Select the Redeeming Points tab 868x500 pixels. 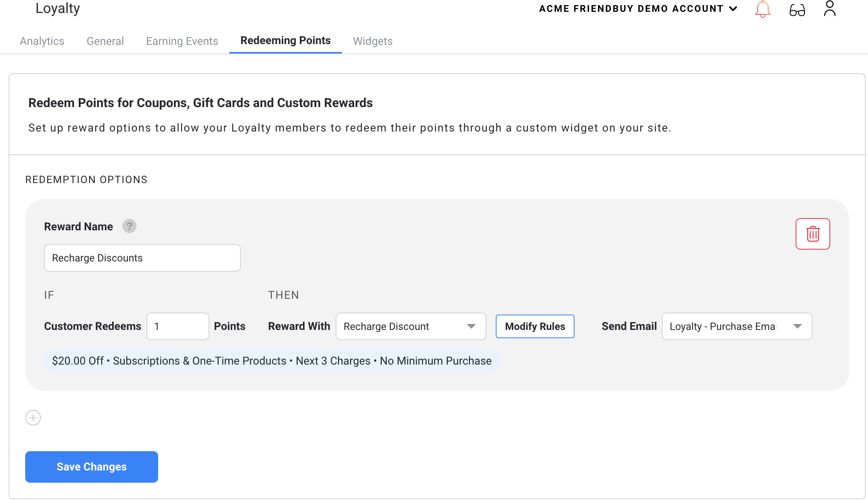[x=285, y=41]
